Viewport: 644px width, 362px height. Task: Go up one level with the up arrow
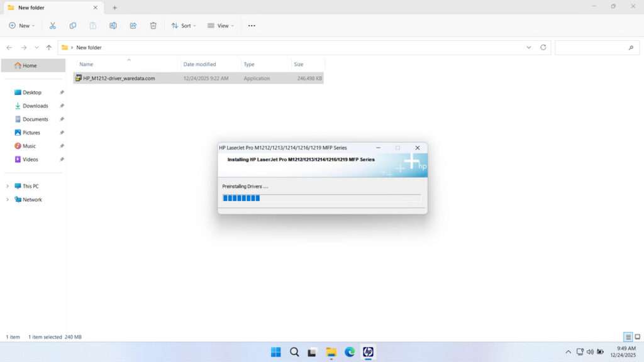coord(50,47)
